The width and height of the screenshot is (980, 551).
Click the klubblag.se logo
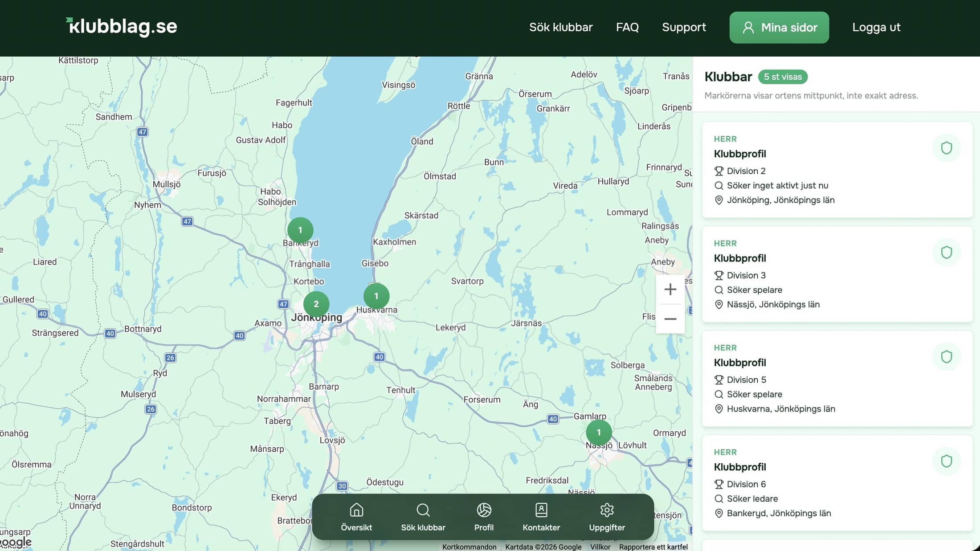click(122, 27)
